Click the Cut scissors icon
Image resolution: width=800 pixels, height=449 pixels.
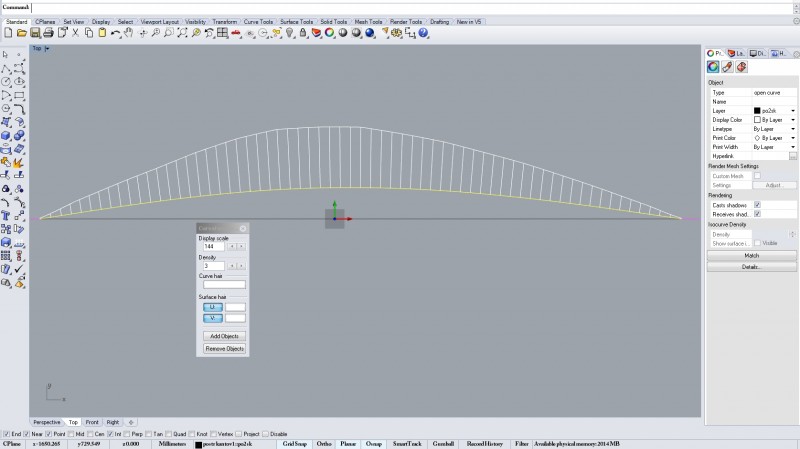(x=75, y=33)
